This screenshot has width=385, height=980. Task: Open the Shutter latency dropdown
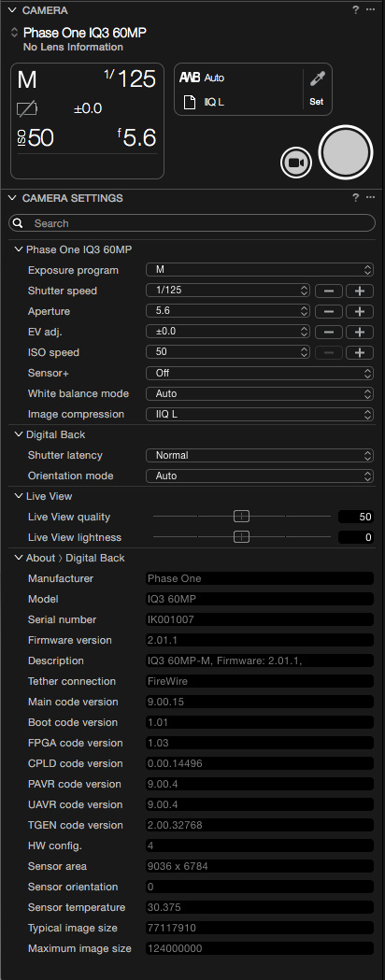point(260,455)
